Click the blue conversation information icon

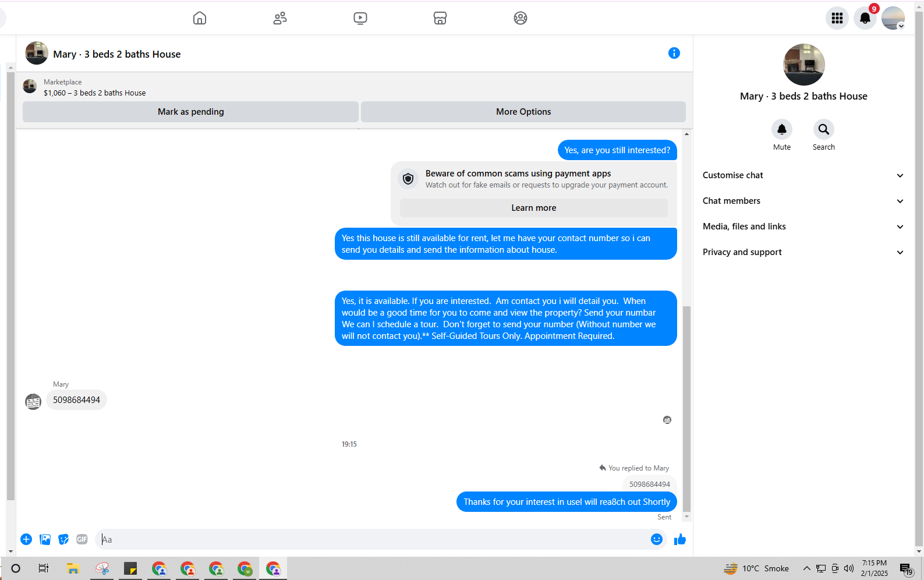pos(674,53)
